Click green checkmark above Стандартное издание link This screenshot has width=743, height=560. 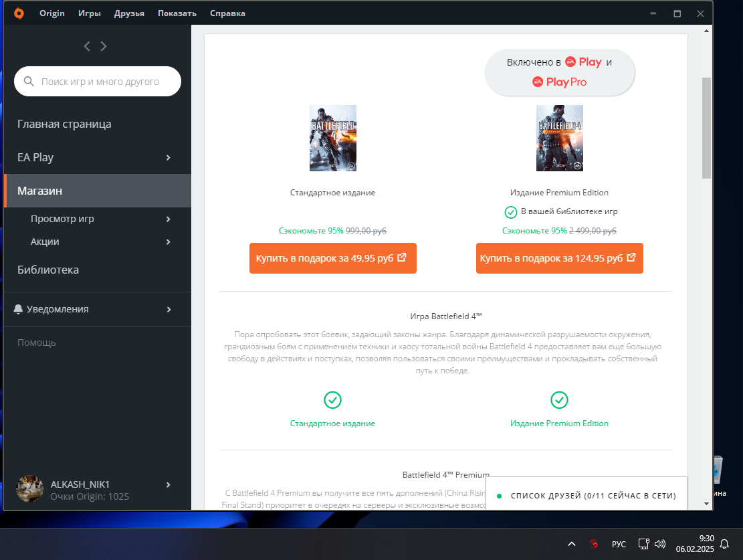click(x=332, y=399)
